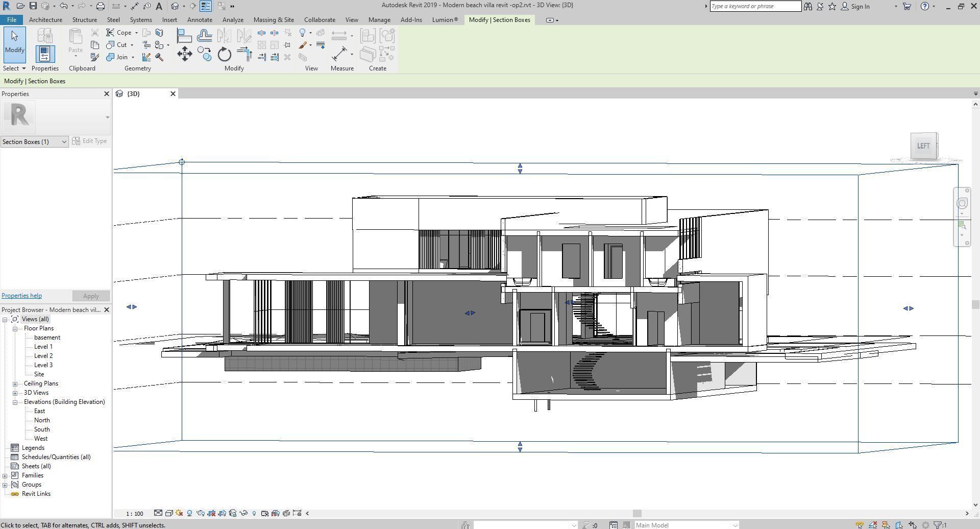Close the {3D} view tab
Viewport: 980px width, 529px height.
tap(173, 93)
